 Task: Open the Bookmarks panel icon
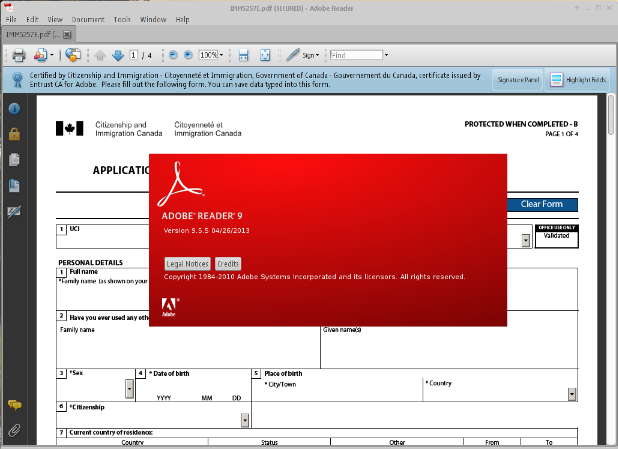pyautogui.click(x=14, y=186)
